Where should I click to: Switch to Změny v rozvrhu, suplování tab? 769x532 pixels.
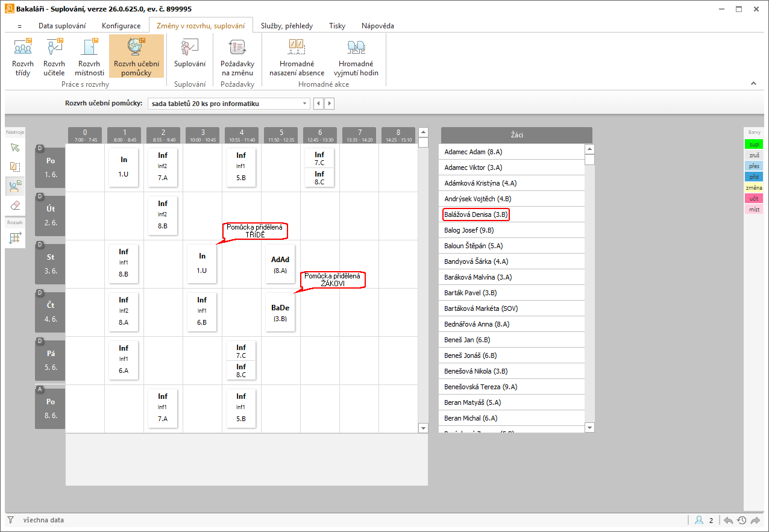tap(201, 26)
